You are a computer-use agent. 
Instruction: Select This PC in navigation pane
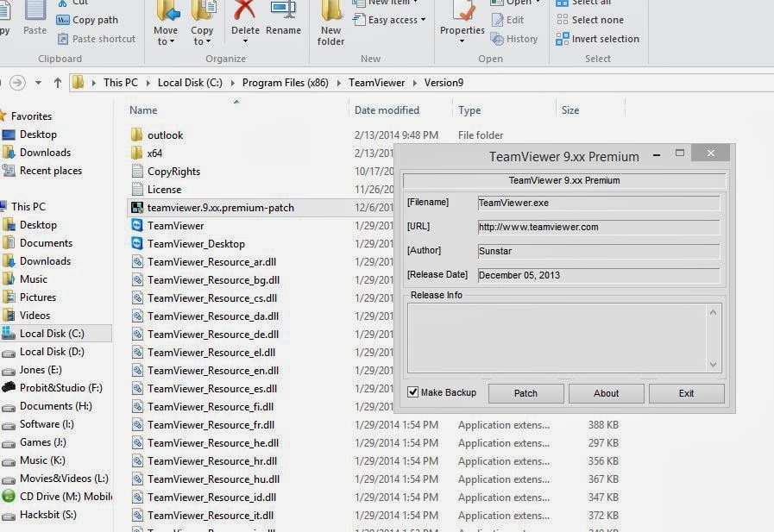pos(28,207)
